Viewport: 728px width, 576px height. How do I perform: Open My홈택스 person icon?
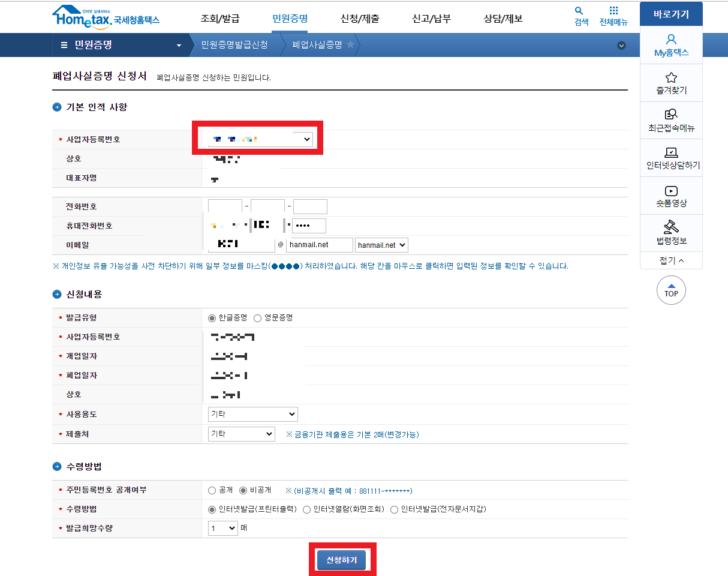pos(671,40)
